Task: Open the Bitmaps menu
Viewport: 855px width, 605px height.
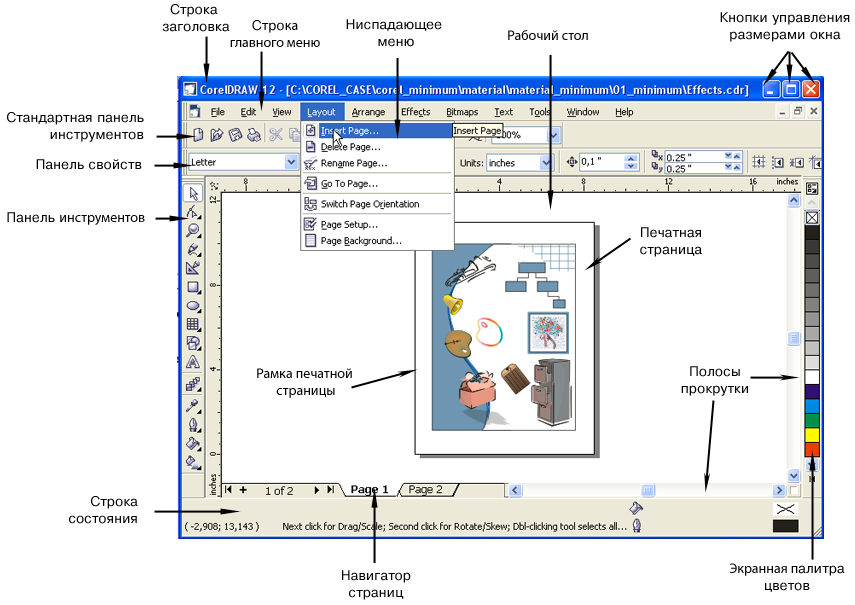Action: coord(462,112)
